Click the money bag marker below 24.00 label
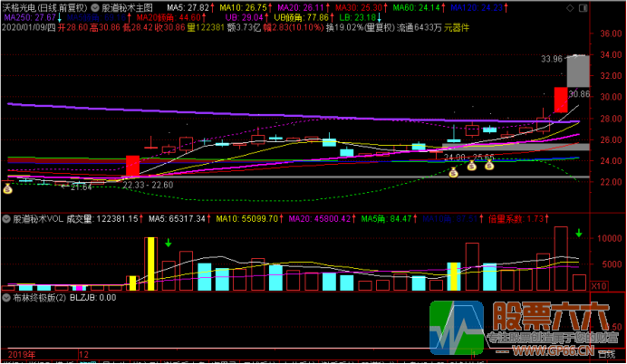 point(454,172)
